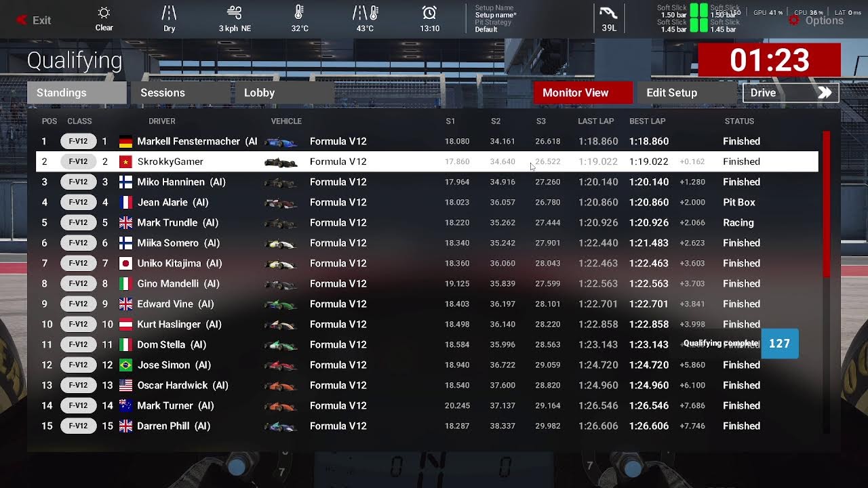This screenshot has width=868, height=488.
Task: Click the DRIVER column header
Action: tap(161, 121)
